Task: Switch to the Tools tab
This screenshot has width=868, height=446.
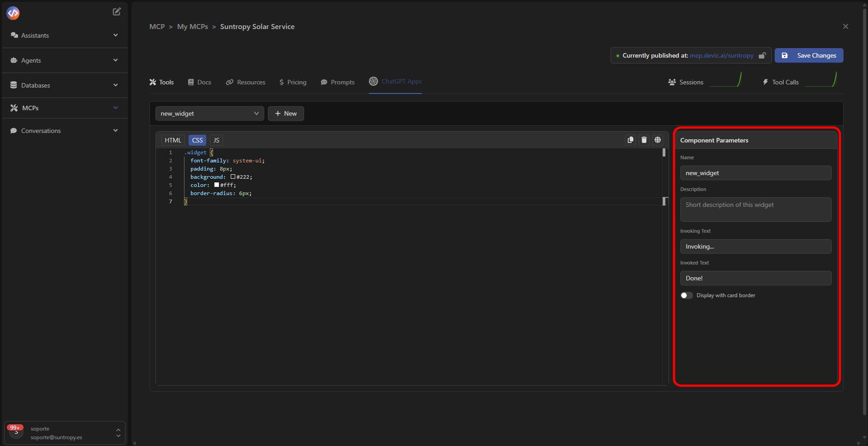Action: click(x=162, y=82)
